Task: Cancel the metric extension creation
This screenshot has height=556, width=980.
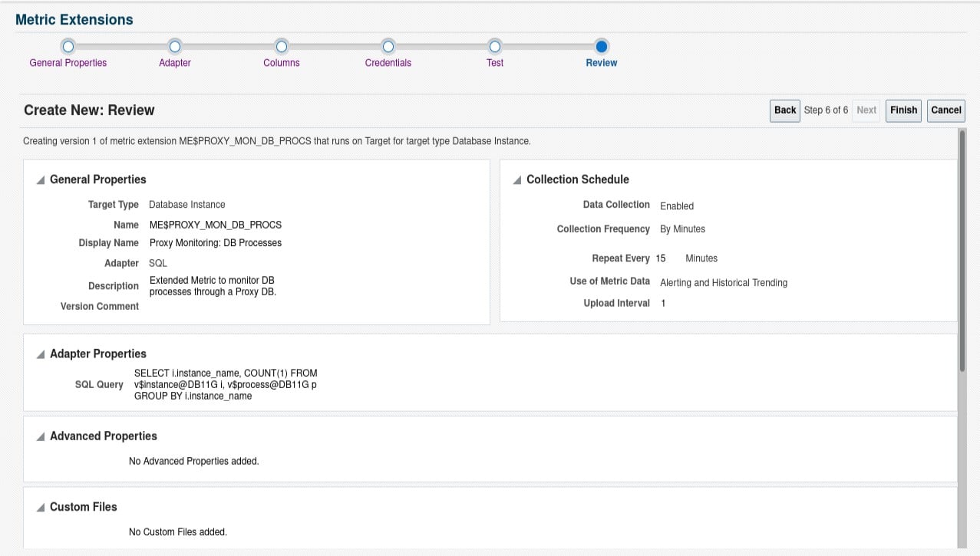Action: coord(945,110)
